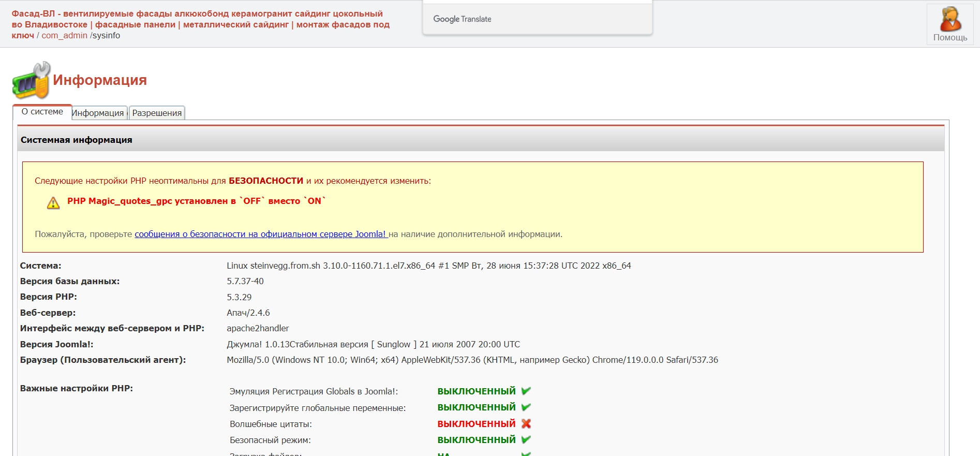Screen dimensions: 980x456
Task: Click green checkmark for Эмуляция Регистрация Globals
Action: click(526, 391)
